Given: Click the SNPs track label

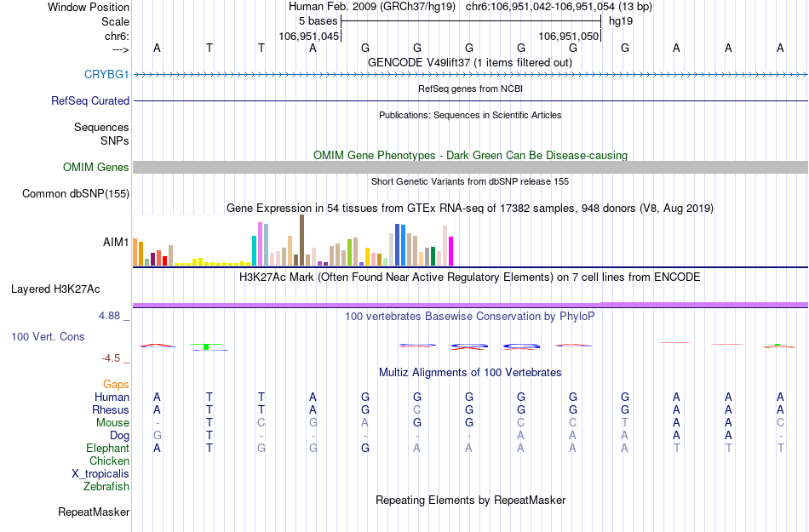Looking at the screenshot, I should click(x=115, y=140).
